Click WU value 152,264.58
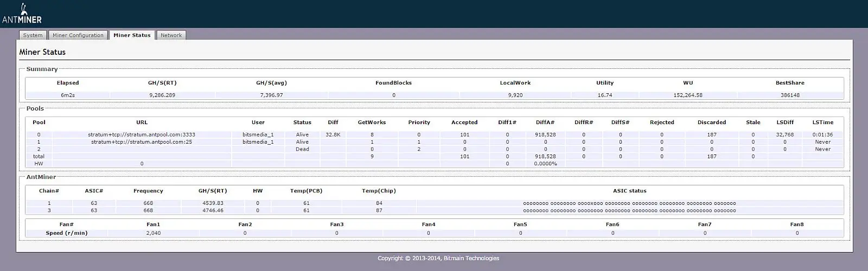The height and width of the screenshot is (271, 868). [688, 95]
